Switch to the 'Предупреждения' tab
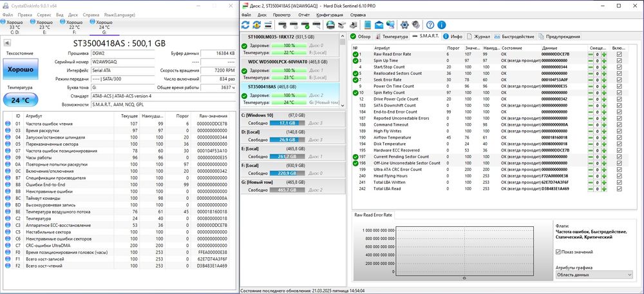 click(x=560, y=37)
